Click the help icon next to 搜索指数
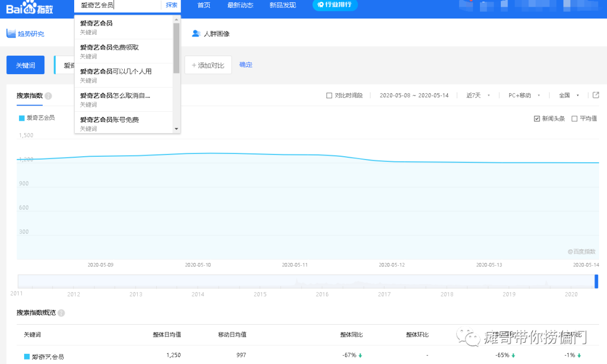The image size is (607, 364). coord(48,96)
